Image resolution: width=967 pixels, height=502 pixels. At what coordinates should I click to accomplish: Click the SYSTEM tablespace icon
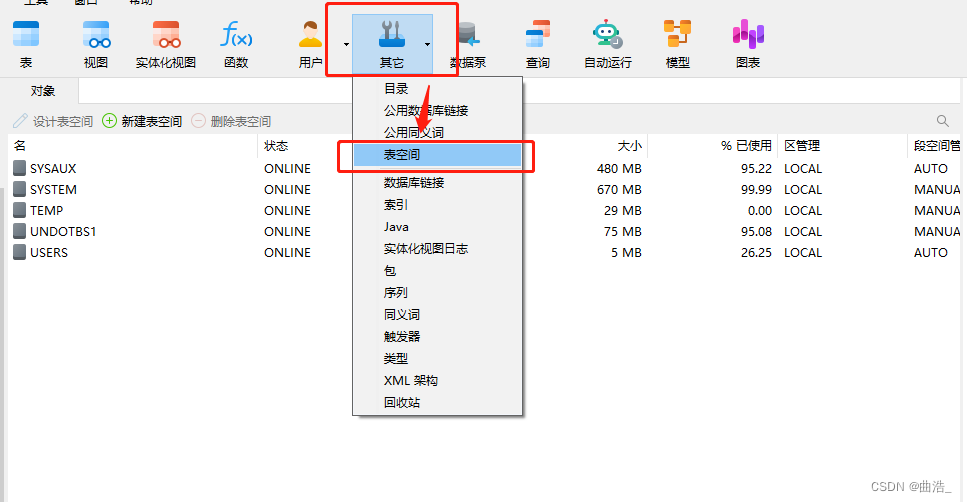coord(20,189)
